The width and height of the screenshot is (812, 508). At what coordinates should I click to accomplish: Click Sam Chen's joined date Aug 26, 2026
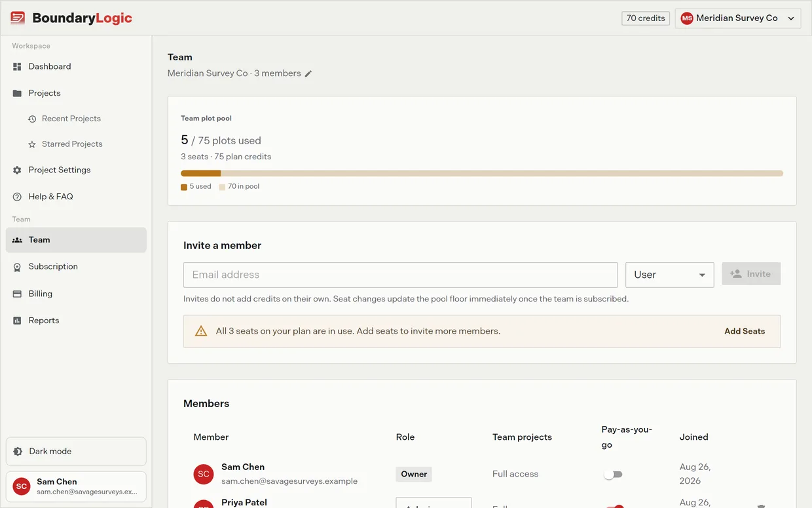[695, 474]
